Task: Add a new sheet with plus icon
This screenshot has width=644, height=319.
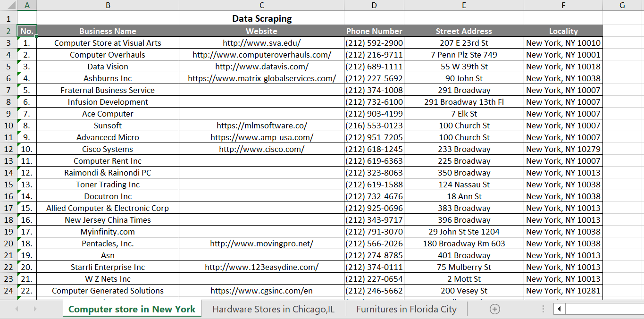Action: pyautogui.click(x=495, y=309)
